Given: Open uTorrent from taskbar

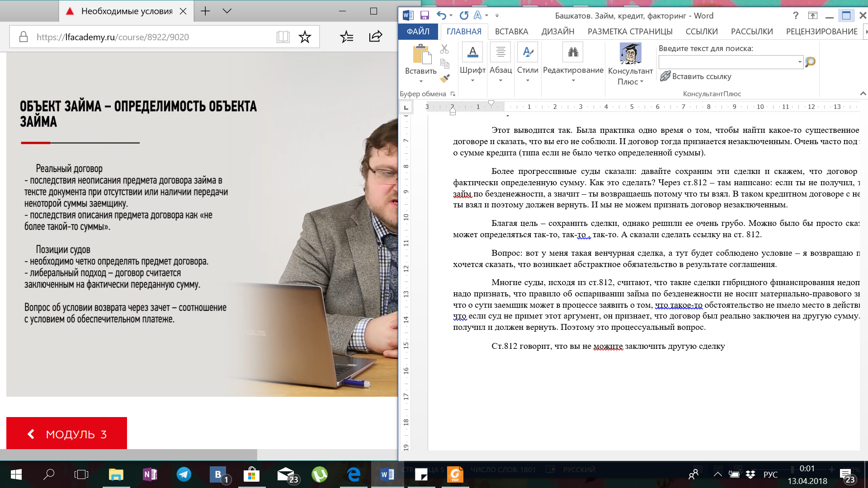Looking at the screenshot, I should click(x=320, y=474).
